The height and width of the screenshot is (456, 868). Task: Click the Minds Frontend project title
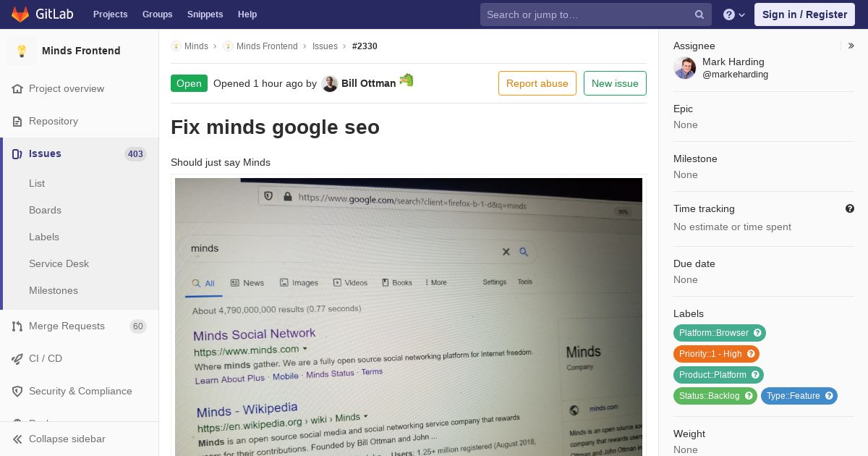(81, 51)
